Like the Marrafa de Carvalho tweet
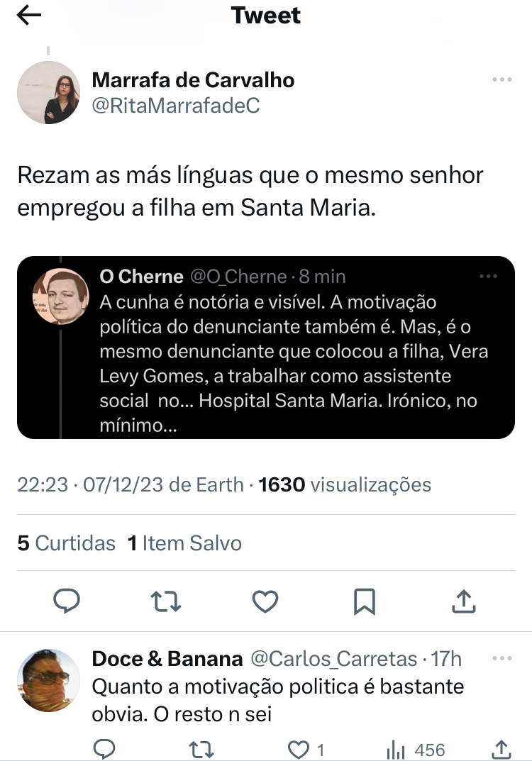This screenshot has height=761, width=532. (265, 602)
